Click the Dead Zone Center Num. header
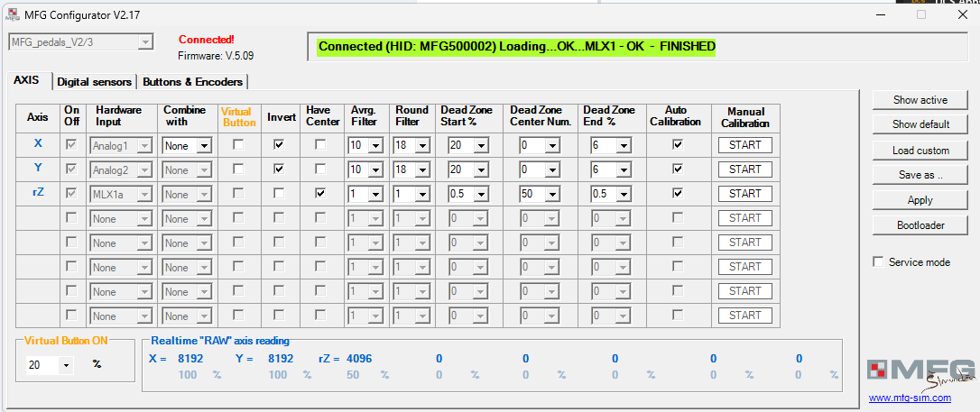 [541, 116]
